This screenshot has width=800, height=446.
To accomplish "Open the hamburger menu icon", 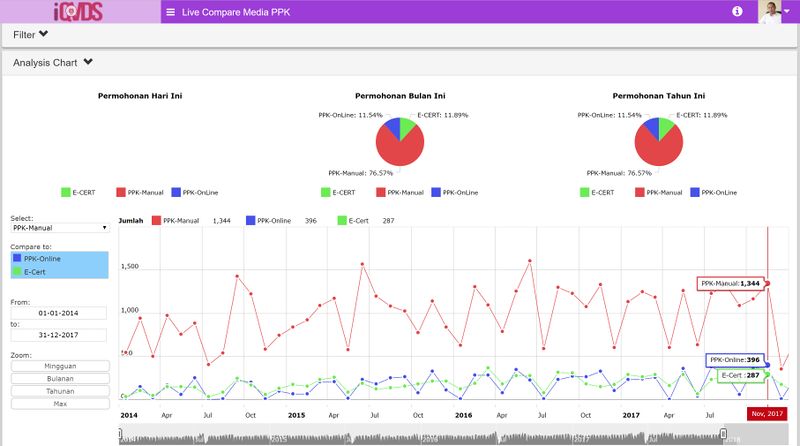I will (x=170, y=12).
